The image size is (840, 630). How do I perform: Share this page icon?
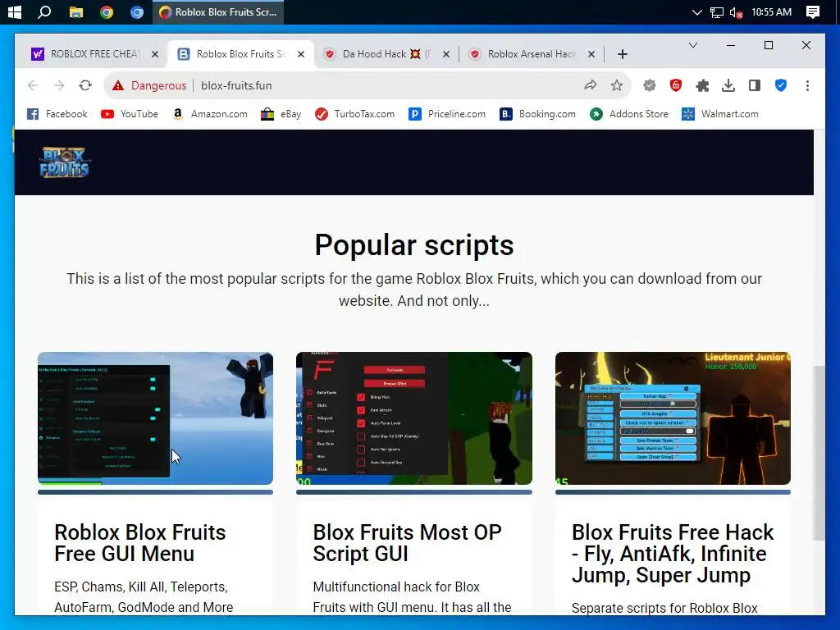point(591,85)
